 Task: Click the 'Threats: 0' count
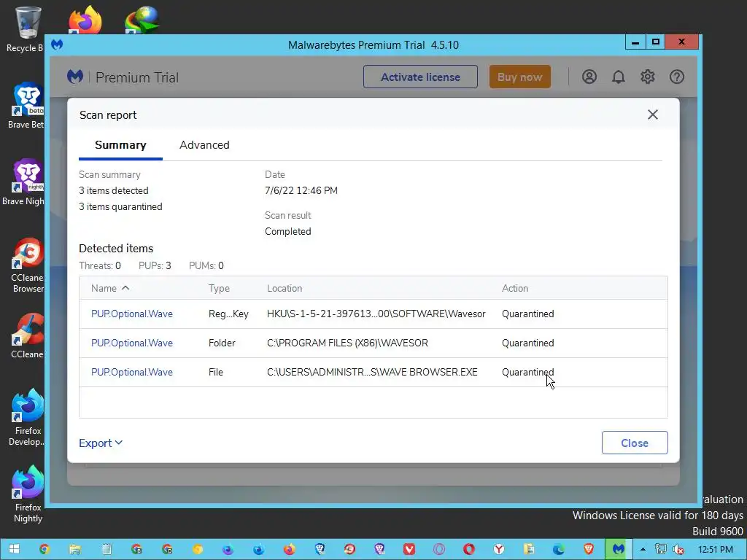[x=100, y=265]
